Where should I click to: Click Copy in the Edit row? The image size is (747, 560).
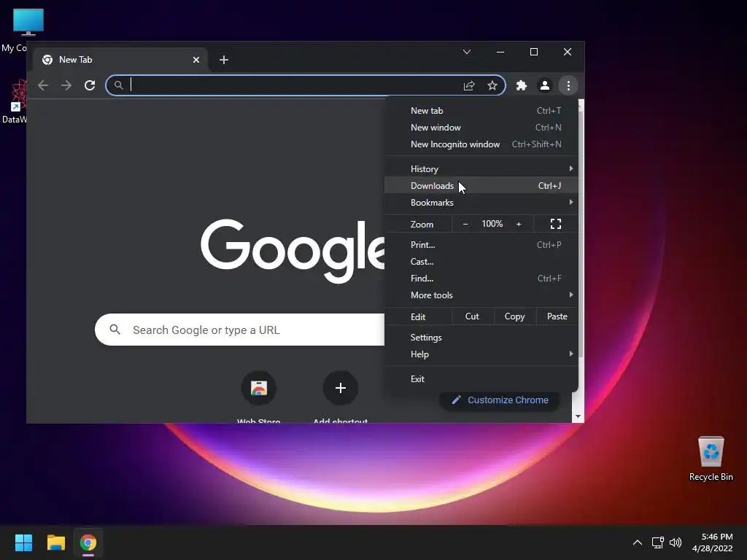514,316
